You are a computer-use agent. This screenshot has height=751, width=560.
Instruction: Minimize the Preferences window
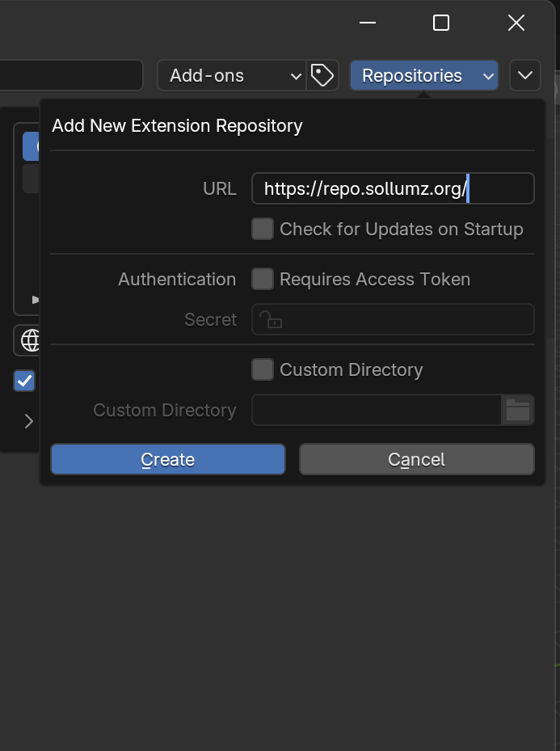click(368, 23)
